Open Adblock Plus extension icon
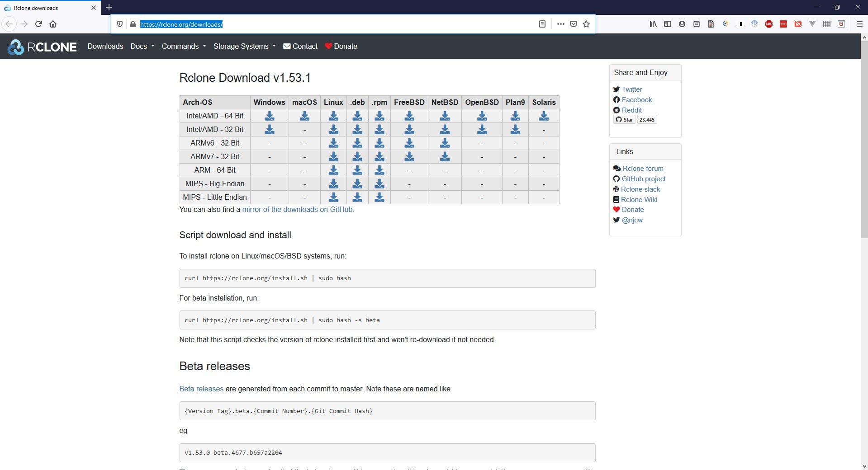The height and width of the screenshot is (470, 868). point(769,24)
